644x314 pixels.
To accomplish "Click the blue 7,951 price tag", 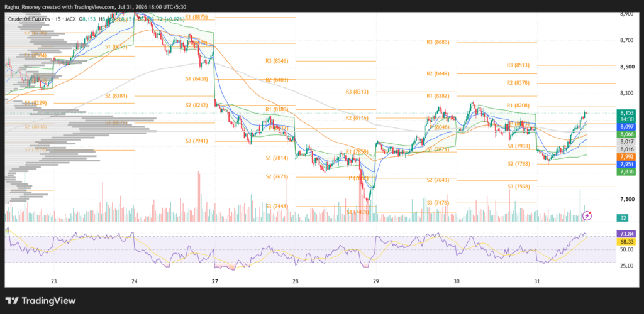I will tap(626, 164).
